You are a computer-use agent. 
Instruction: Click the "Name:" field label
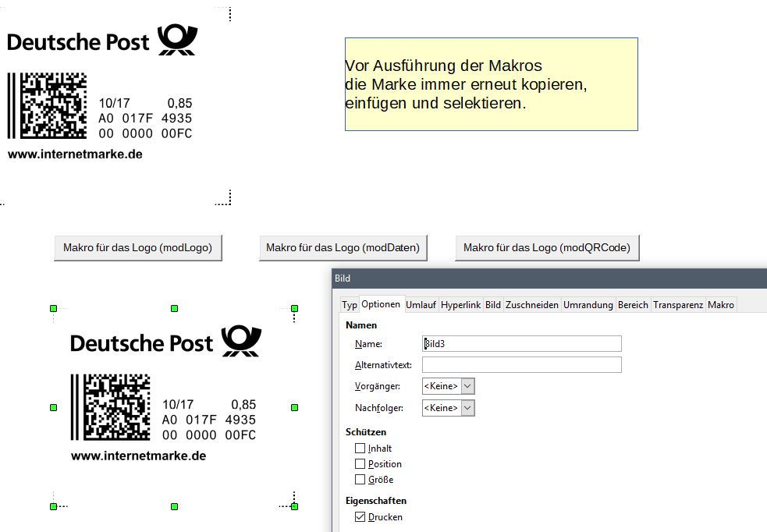(368, 344)
